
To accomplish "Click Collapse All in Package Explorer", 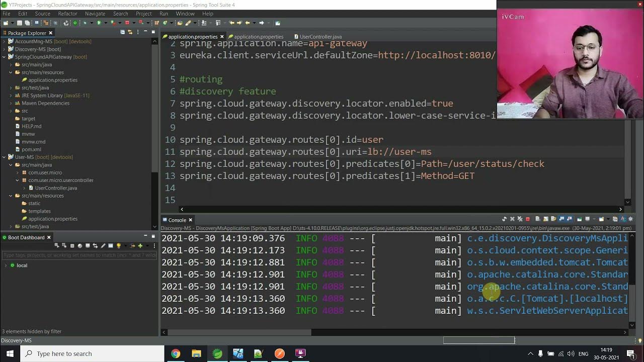I will click(122, 32).
